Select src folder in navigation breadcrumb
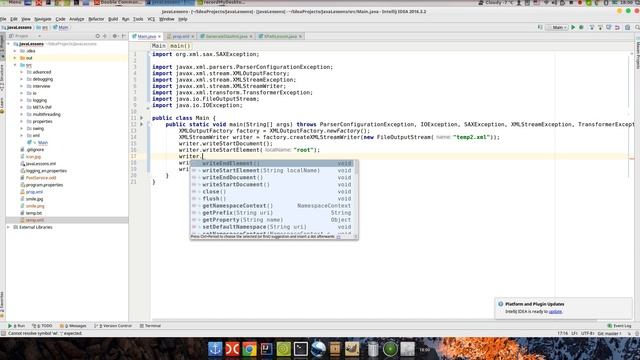Screen dimensions: 640x360 pyautogui.click(x=42, y=27)
